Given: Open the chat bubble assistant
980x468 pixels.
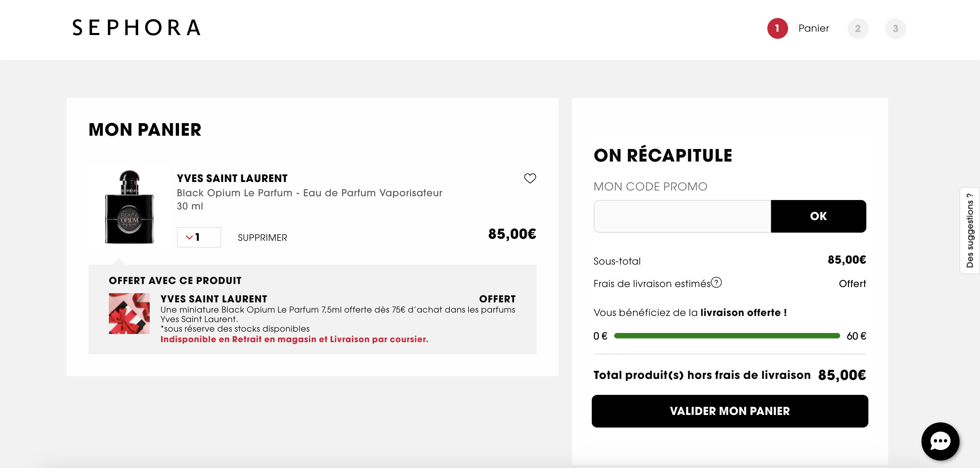Looking at the screenshot, I should [940, 441].
